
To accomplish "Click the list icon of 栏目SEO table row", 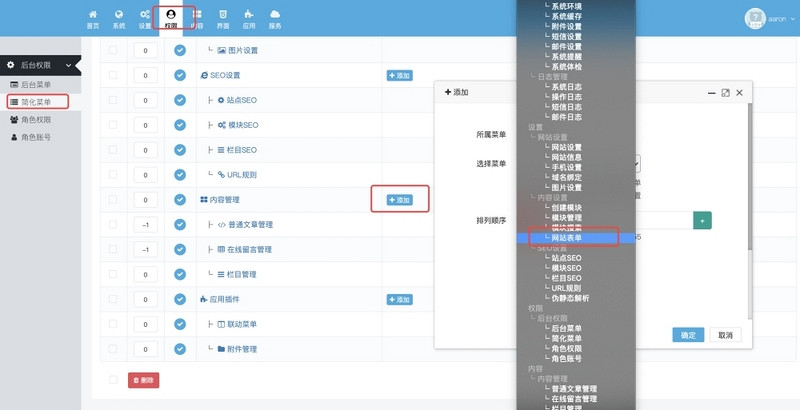I will tap(221, 150).
